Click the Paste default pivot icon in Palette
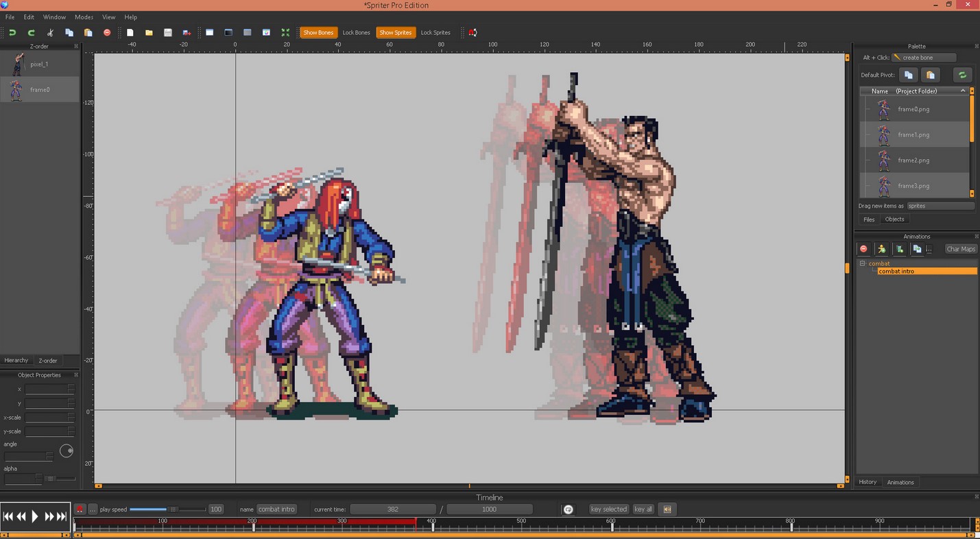Image resolution: width=980 pixels, height=539 pixels. point(931,75)
